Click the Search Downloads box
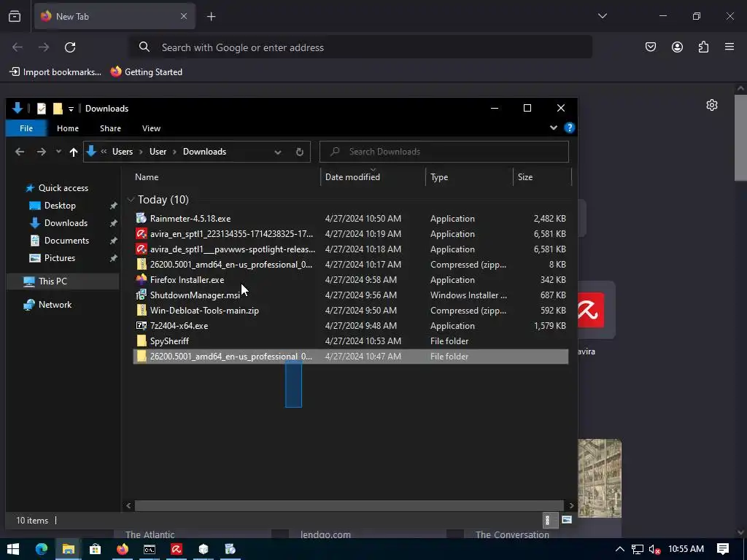This screenshot has height=560, width=747. [444, 152]
